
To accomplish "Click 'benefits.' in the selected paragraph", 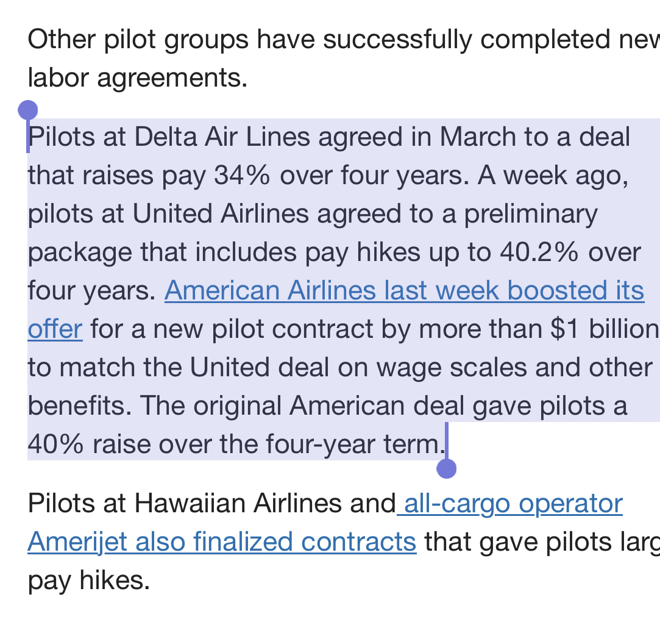I will pyautogui.click(x=80, y=406).
